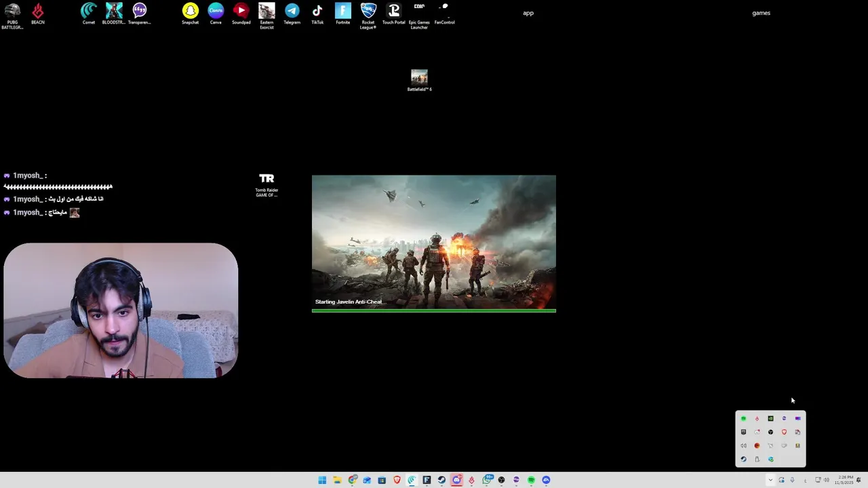Open the Canva desktop shortcut
The width and height of the screenshot is (868, 488).
[x=216, y=14]
